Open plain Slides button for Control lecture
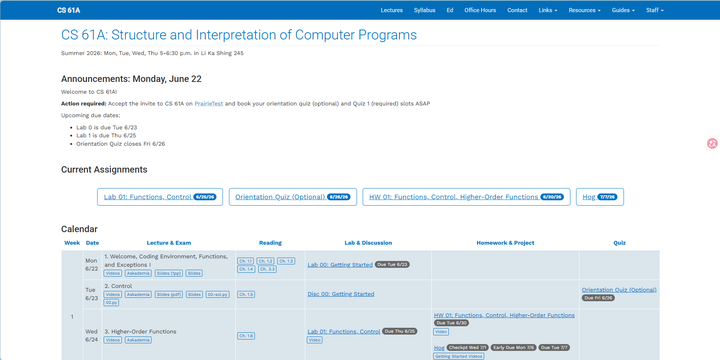 click(194, 294)
